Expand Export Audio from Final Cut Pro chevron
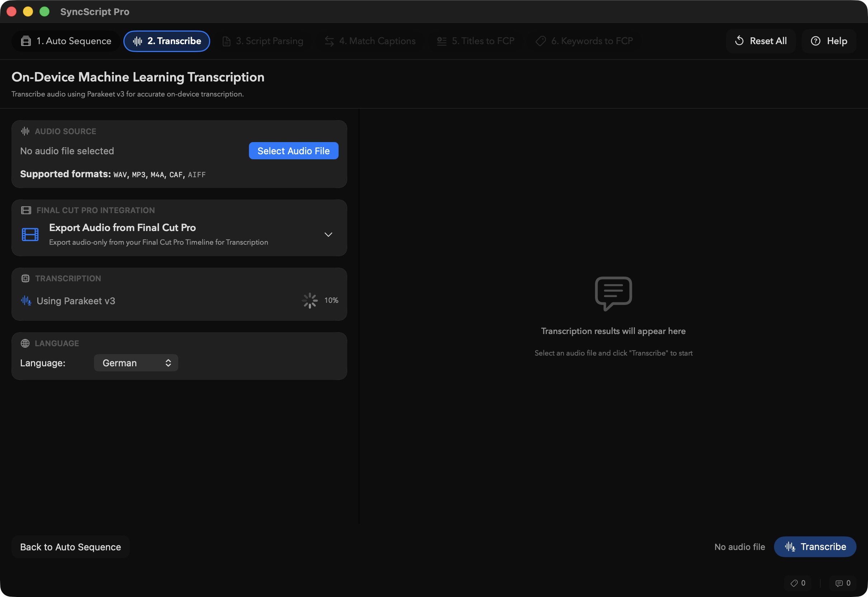Screen dimensions: 868x597 pos(328,235)
